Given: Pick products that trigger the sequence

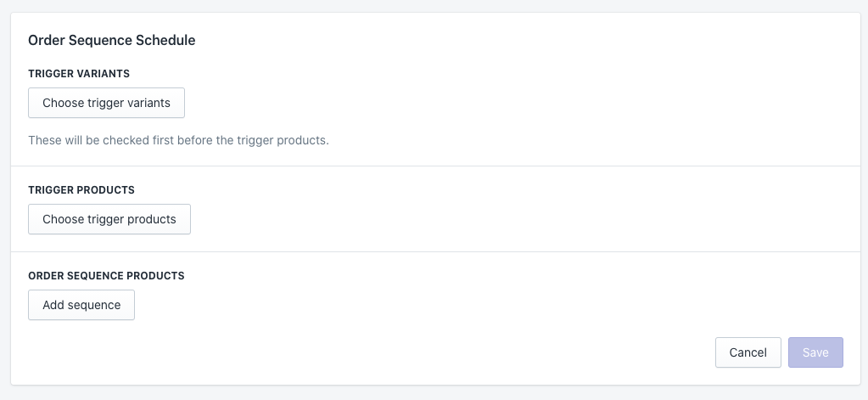Looking at the screenshot, I should 109,219.
